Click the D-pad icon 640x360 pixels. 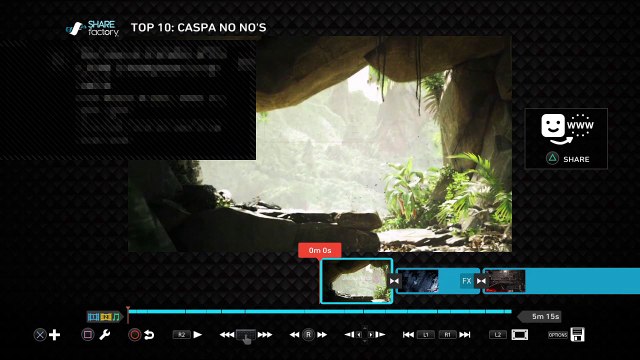pyautogui.click(x=365, y=335)
